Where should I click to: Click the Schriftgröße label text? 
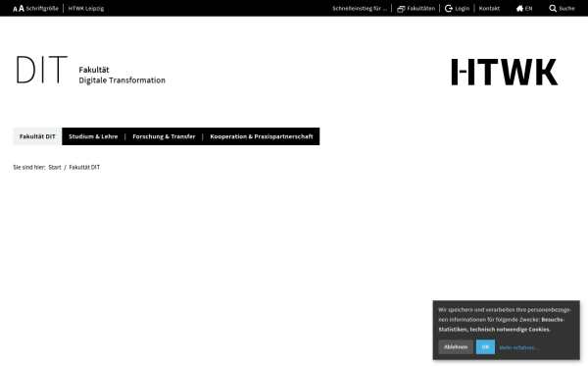click(x=42, y=8)
